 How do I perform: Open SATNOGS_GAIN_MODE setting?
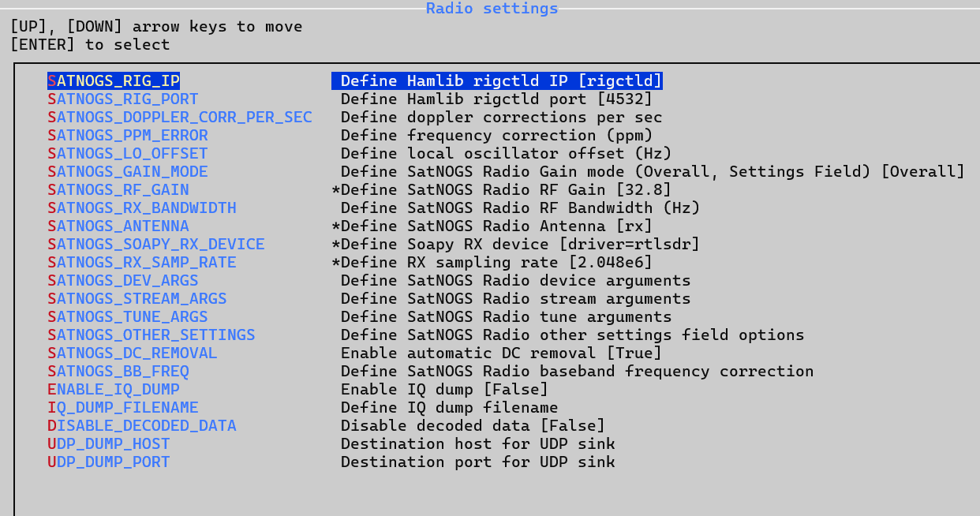point(128,172)
